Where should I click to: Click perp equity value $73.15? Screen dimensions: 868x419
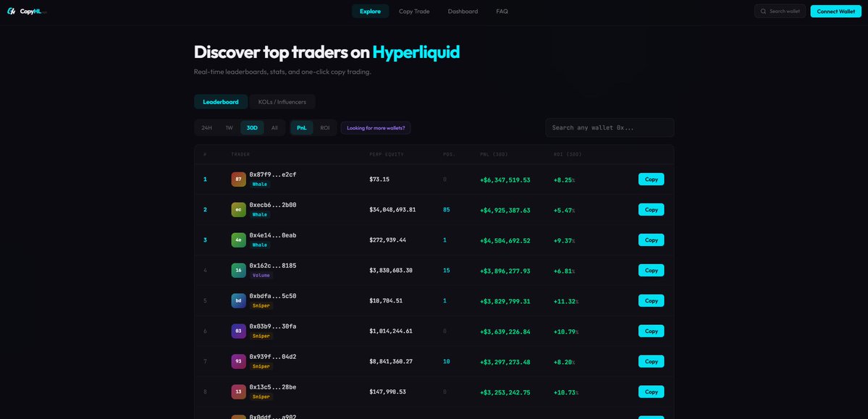point(379,179)
